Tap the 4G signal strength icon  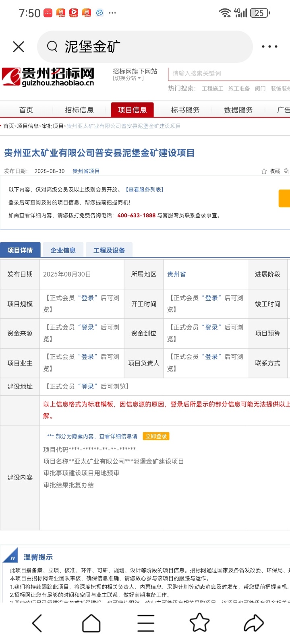pyautogui.click(x=240, y=13)
